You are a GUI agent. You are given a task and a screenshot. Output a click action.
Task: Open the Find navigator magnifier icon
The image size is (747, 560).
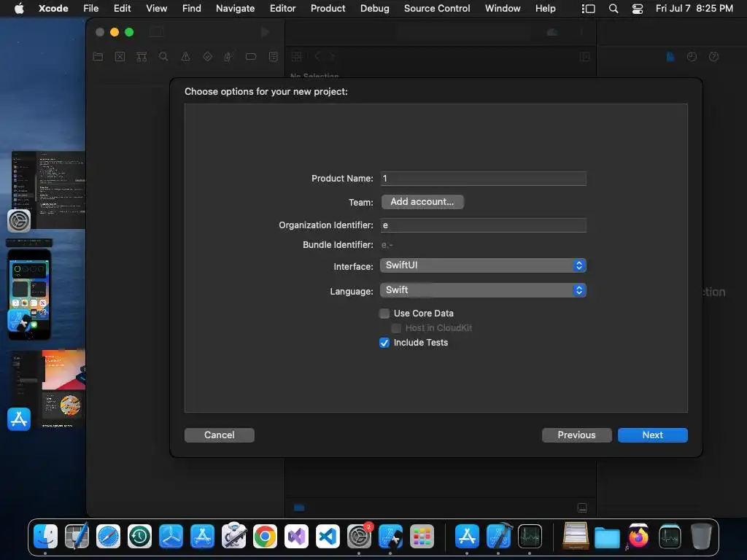click(163, 57)
